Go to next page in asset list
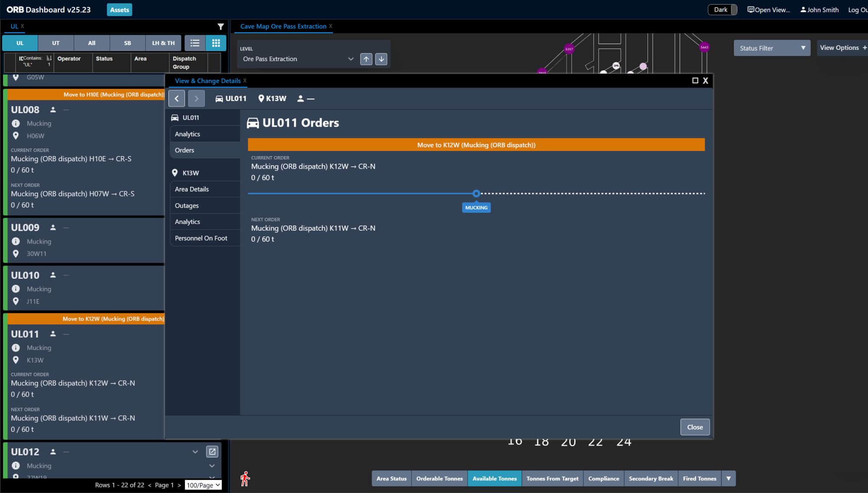Image resolution: width=868 pixels, height=493 pixels. pyautogui.click(x=179, y=485)
